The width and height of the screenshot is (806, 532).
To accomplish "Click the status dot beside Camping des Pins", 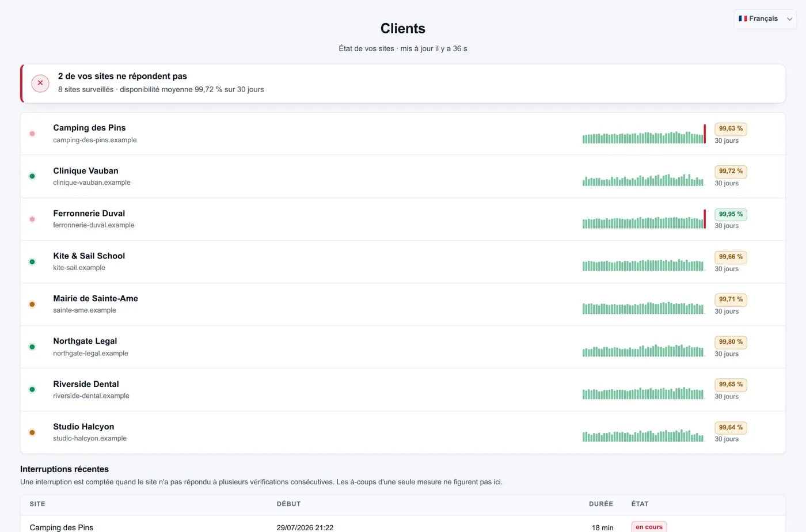I will pos(32,134).
